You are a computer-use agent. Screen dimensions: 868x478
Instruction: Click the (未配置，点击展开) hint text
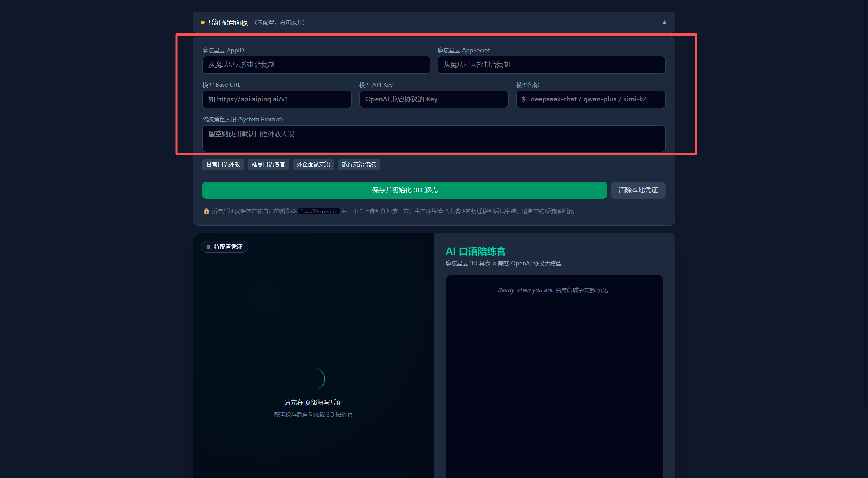click(x=280, y=22)
